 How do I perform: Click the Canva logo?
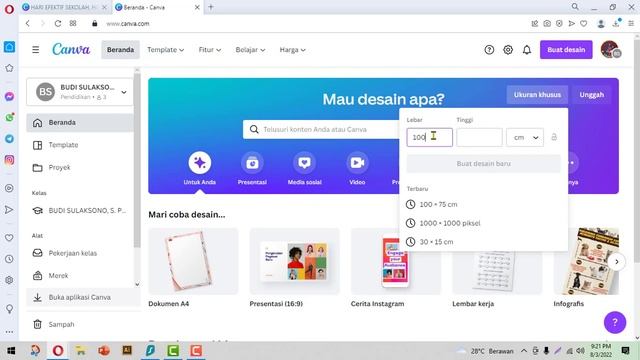coord(71,49)
